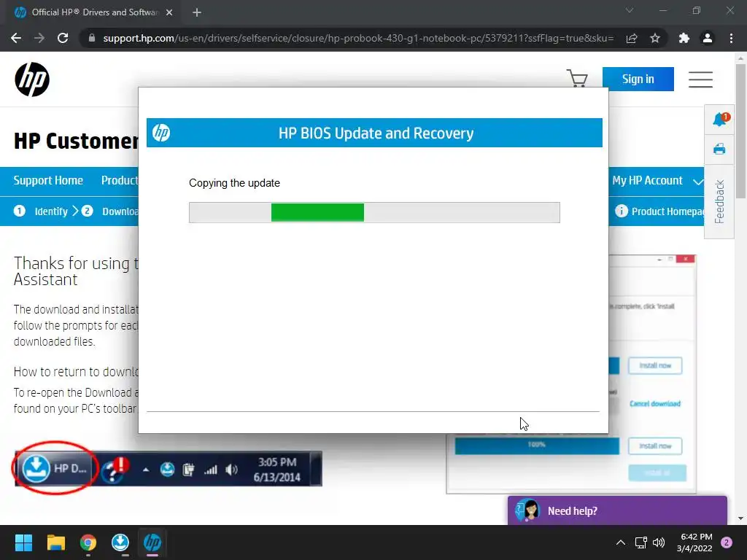Show hidden system tray icons
Image resolution: width=747 pixels, height=560 pixels.
pos(621,542)
